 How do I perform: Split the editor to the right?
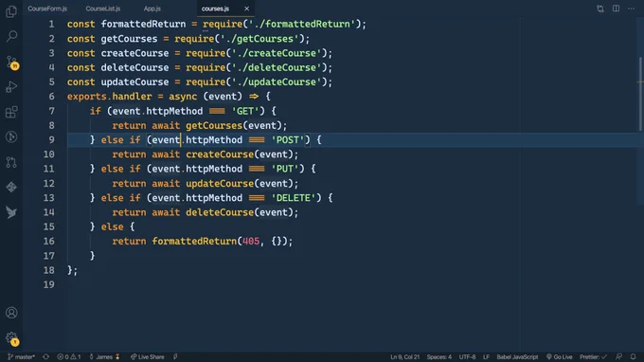click(x=616, y=9)
